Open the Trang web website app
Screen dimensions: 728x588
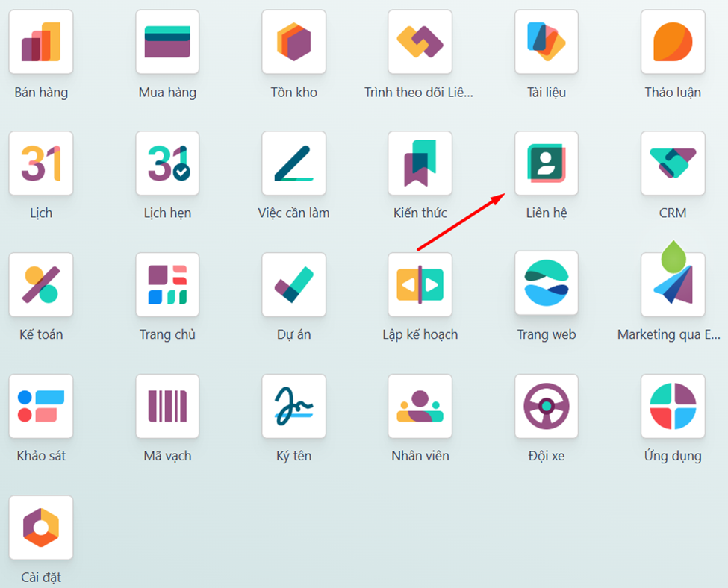click(547, 284)
